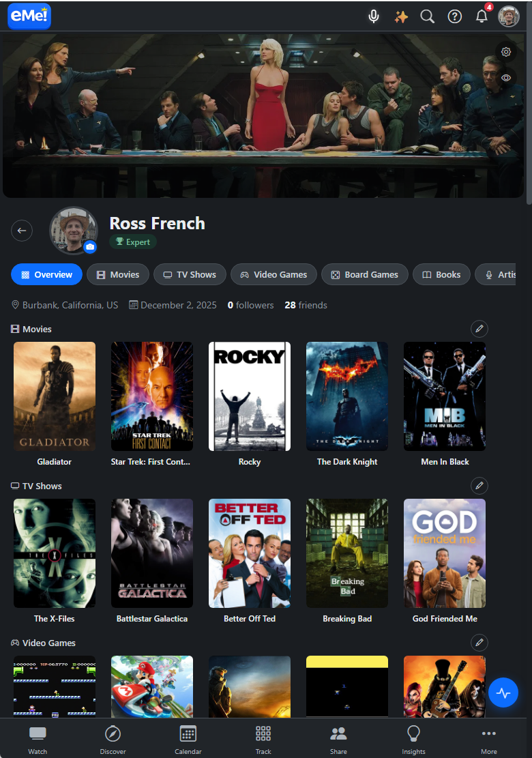Open the Rocky movie poster
The height and width of the screenshot is (758, 532).
pyautogui.click(x=250, y=396)
